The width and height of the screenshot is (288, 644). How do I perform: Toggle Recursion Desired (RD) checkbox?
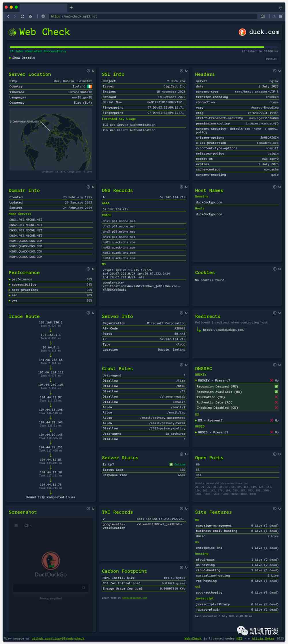(x=276, y=387)
